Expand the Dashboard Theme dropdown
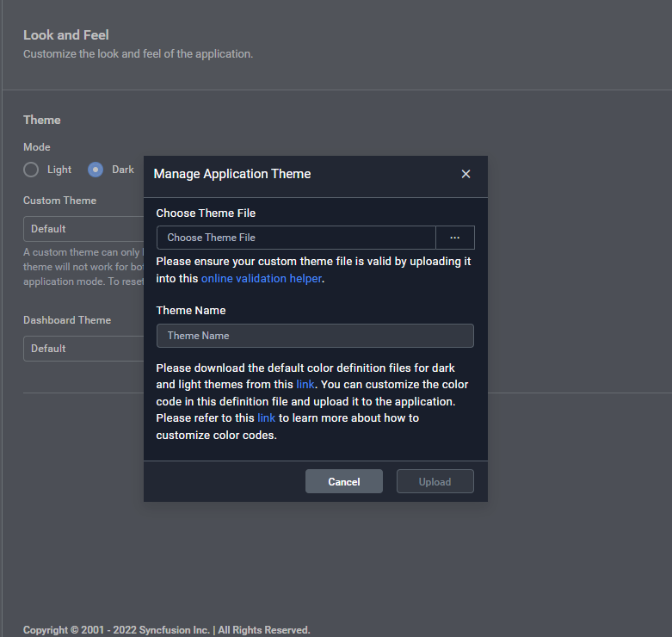The width and height of the screenshot is (672, 637). (82, 349)
